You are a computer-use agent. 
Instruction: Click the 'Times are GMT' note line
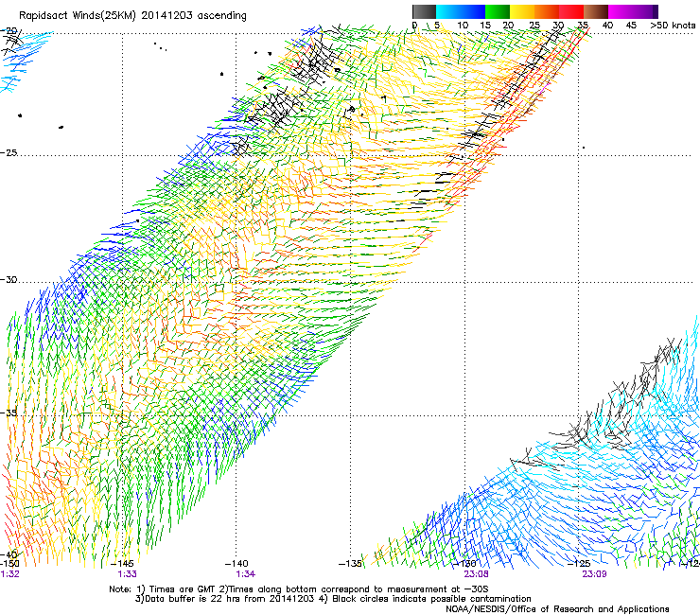click(x=299, y=589)
